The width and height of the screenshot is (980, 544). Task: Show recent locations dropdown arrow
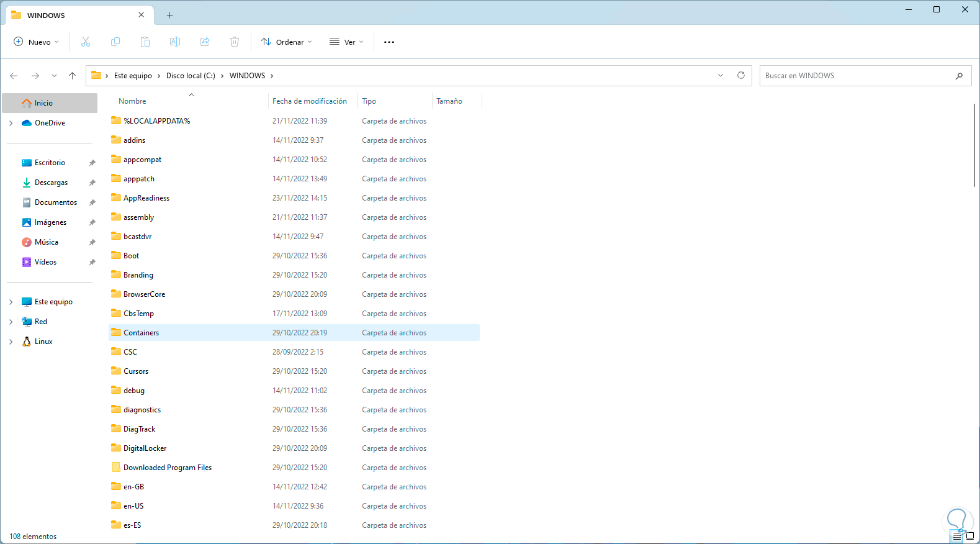point(54,76)
